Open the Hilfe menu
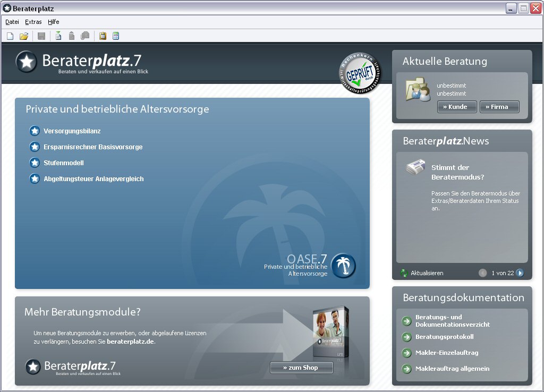Screen dimensions: 544x392 coord(54,22)
